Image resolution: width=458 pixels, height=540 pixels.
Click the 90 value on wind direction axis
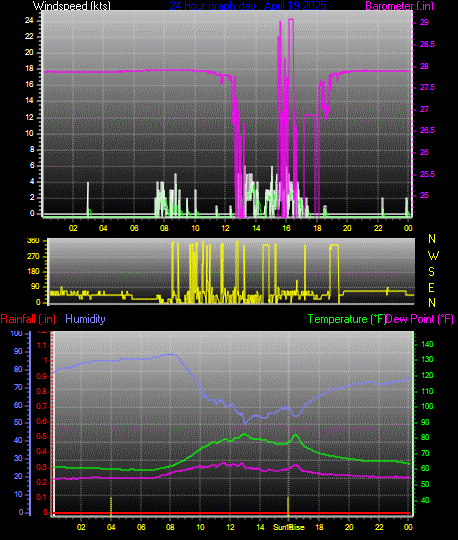35,287
